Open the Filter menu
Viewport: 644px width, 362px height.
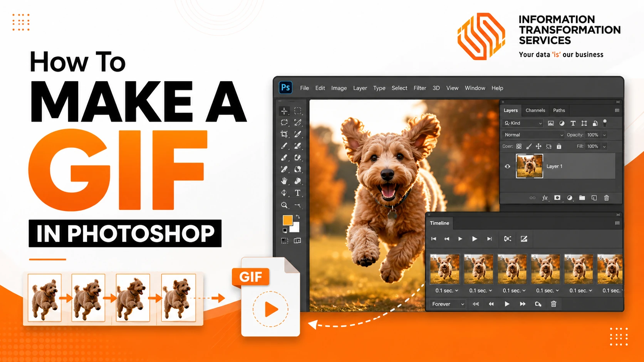tap(420, 88)
